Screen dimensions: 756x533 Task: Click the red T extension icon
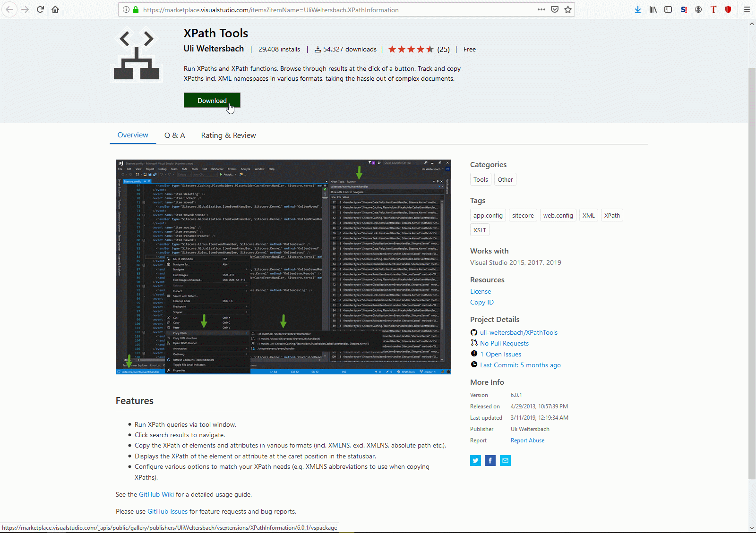[713, 9]
